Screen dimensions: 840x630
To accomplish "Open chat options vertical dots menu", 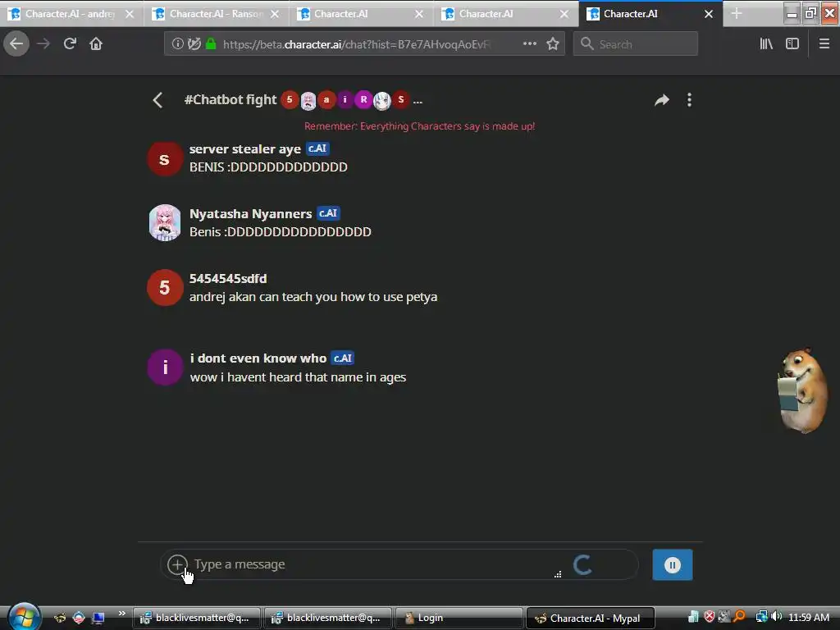I will click(x=689, y=100).
